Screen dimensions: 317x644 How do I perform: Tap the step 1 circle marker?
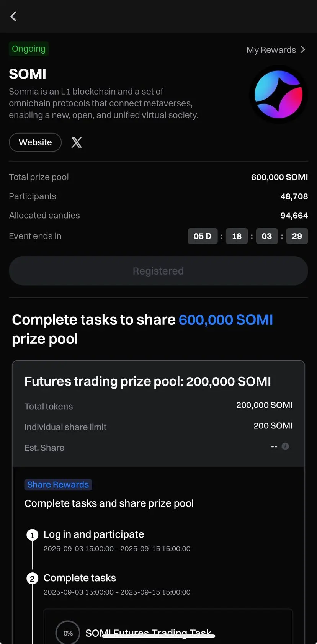pyautogui.click(x=32, y=535)
